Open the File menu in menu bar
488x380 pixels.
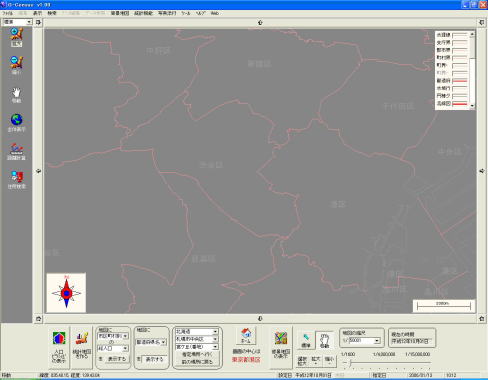tap(7, 13)
